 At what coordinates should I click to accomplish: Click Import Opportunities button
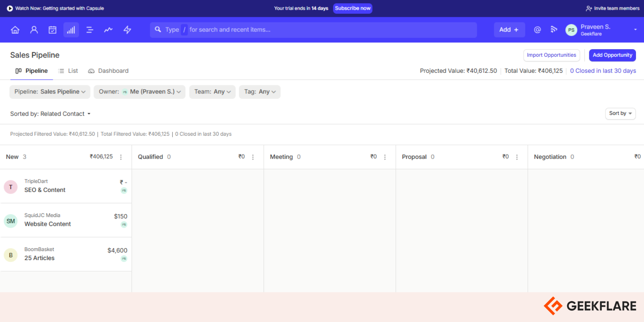[x=551, y=55]
